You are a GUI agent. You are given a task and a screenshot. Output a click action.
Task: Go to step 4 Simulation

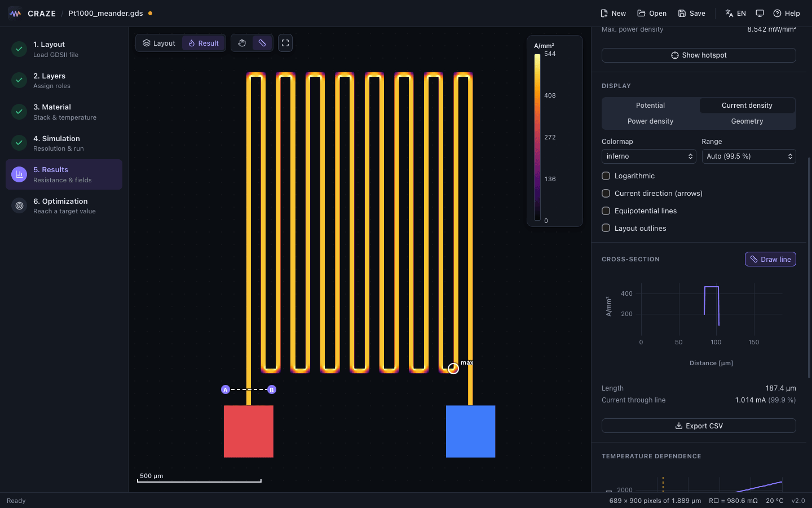pyautogui.click(x=64, y=143)
